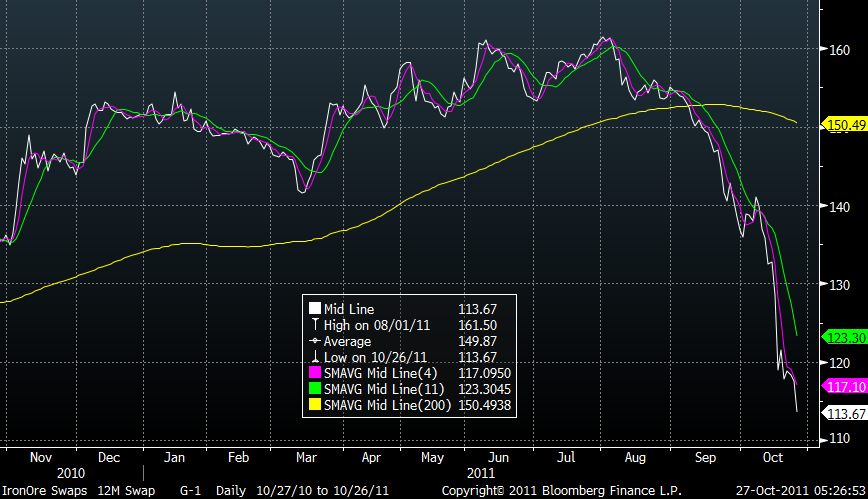868x499 pixels.
Task: Click the magenta SMAVG(4) legend swatch
Action: [x=313, y=373]
